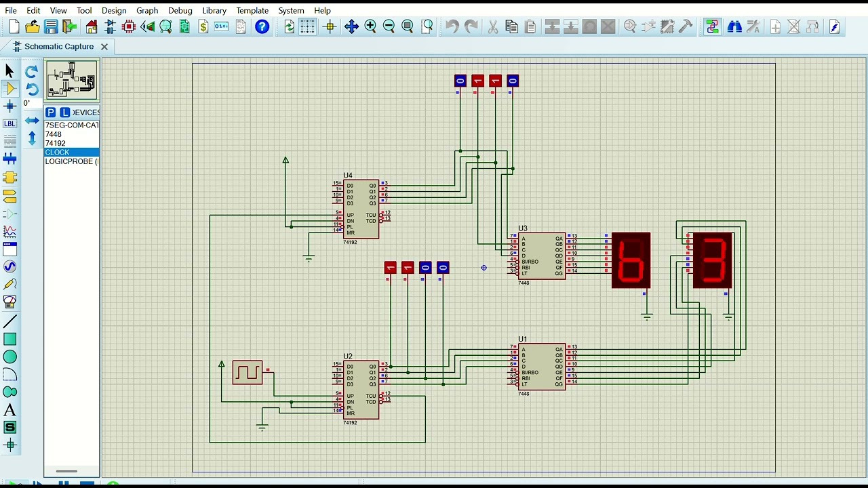868x488 pixels.
Task: Open the Library menu
Action: click(x=214, y=10)
